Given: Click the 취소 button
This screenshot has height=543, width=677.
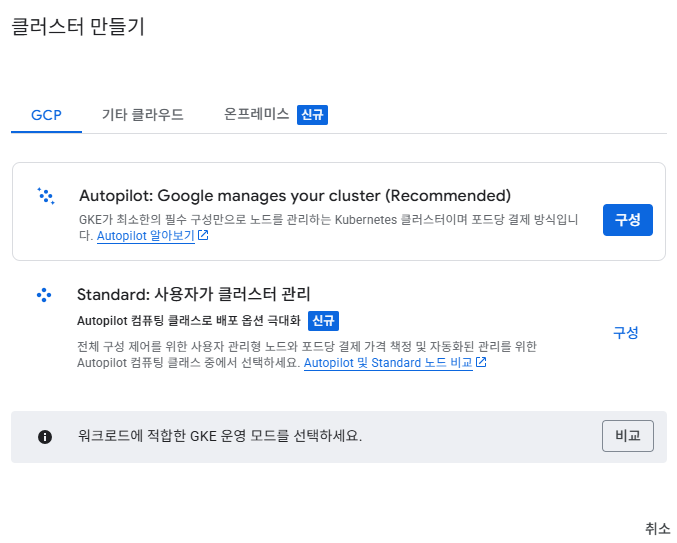Looking at the screenshot, I should (657, 529).
